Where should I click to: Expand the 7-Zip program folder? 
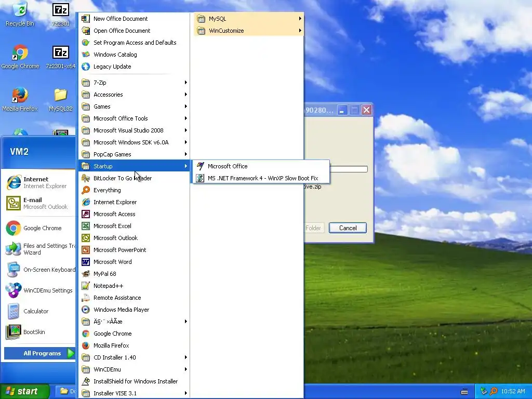tap(134, 83)
